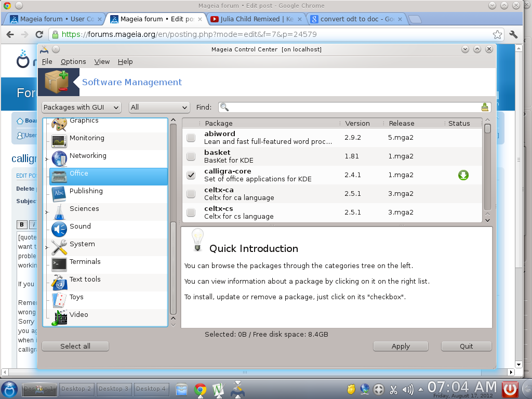
Task: Open the Help menu
Action: tap(125, 61)
